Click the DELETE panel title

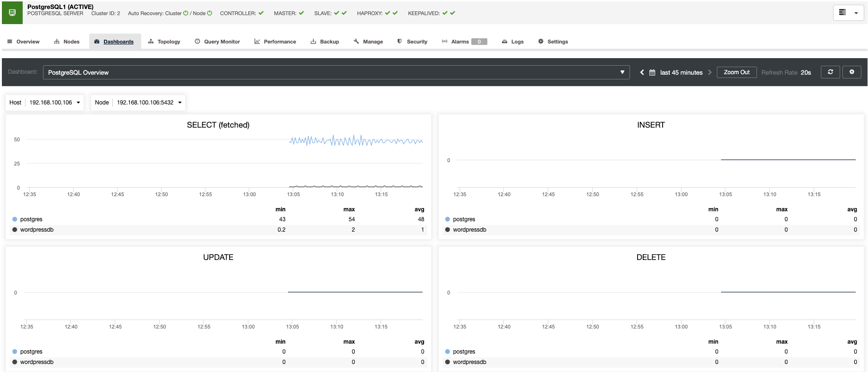651,257
